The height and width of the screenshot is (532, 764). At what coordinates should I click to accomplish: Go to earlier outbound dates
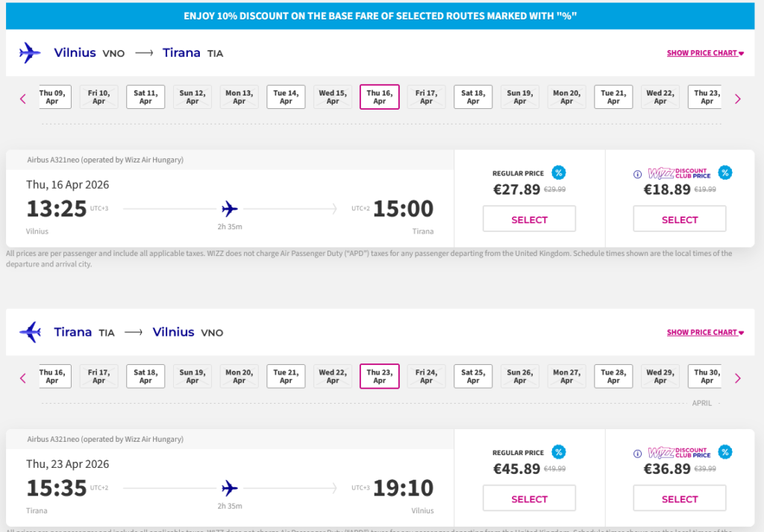pyautogui.click(x=23, y=98)
